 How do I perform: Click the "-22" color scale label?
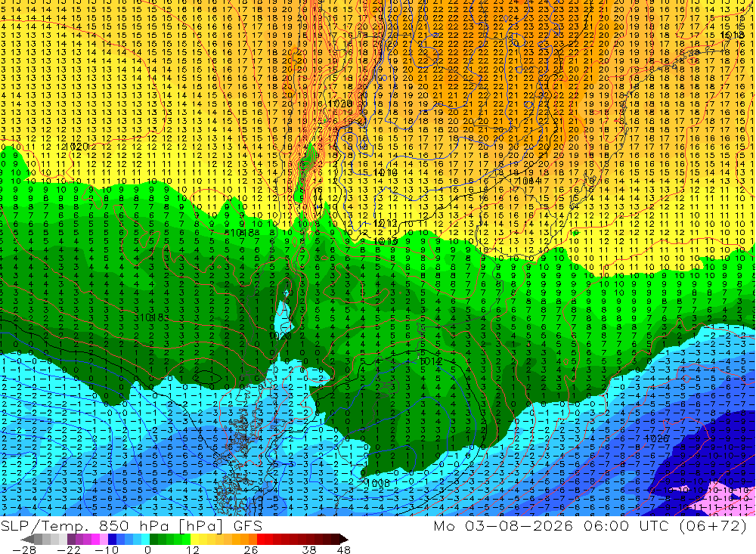[x=70, y=549]
